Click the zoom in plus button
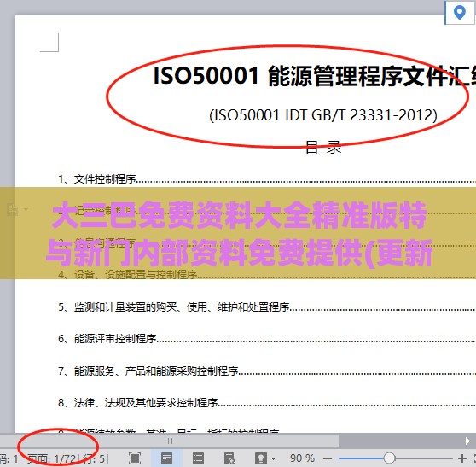The image size is (476, 467). point(462,458)
